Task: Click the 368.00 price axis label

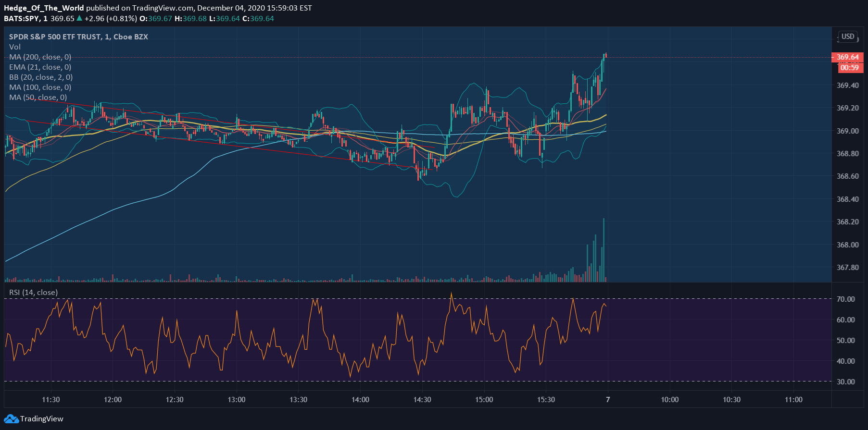Action: [848, 245]
